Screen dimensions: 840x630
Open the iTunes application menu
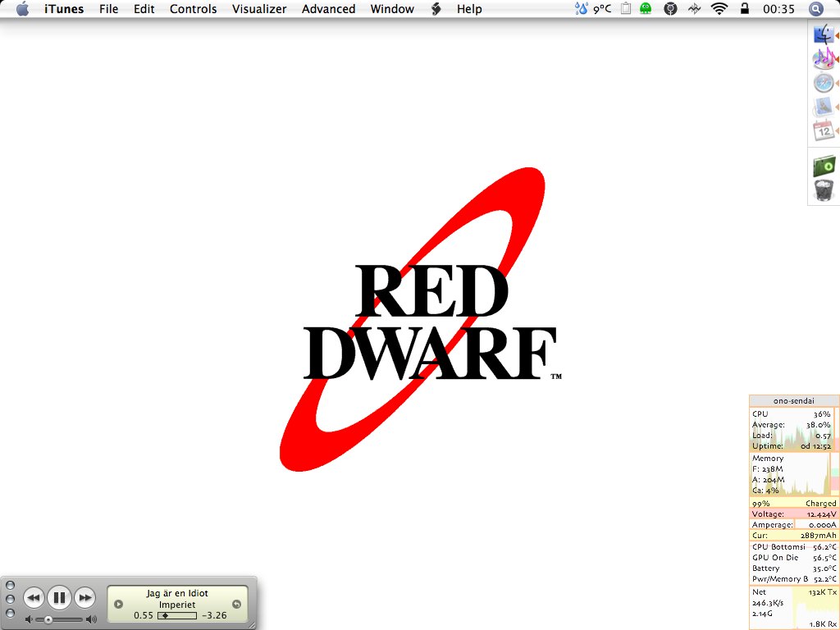point(64,9)
